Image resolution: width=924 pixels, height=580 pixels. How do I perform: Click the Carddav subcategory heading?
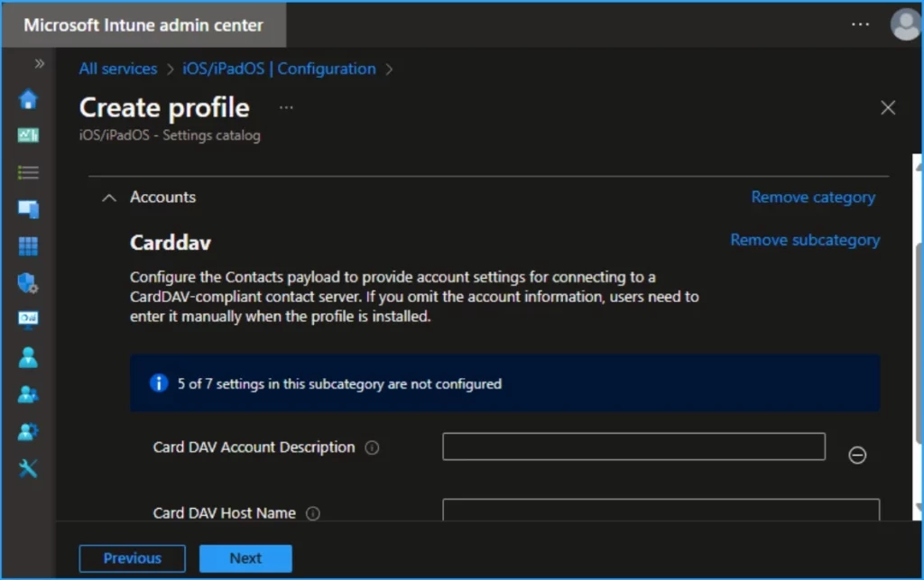tap(171, 243)
